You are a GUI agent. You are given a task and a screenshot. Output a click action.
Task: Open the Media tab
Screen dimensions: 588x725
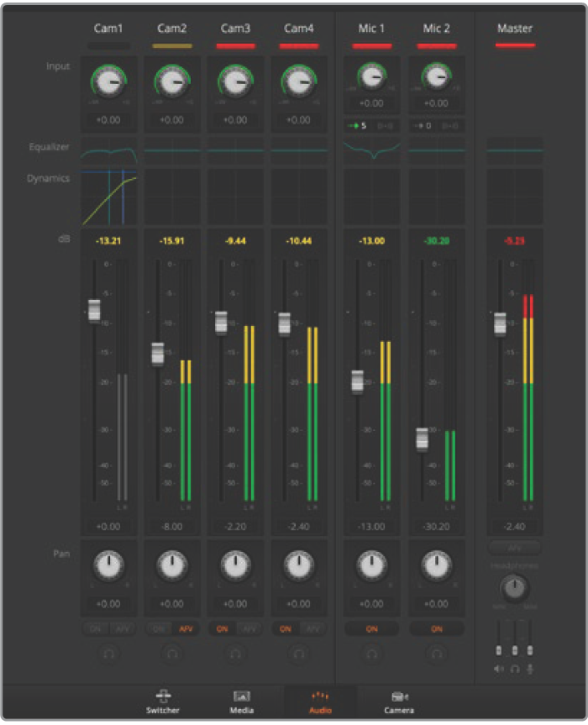point(242,701)
